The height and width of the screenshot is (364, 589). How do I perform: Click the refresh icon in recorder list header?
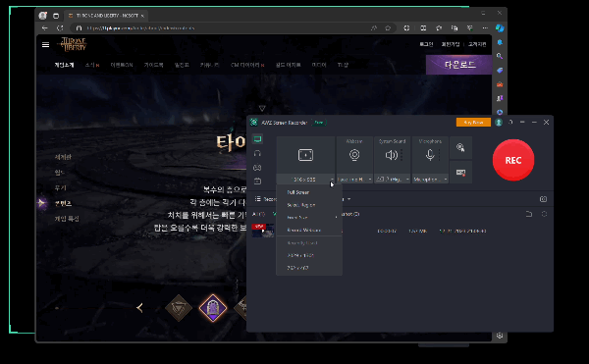point(544,214)
